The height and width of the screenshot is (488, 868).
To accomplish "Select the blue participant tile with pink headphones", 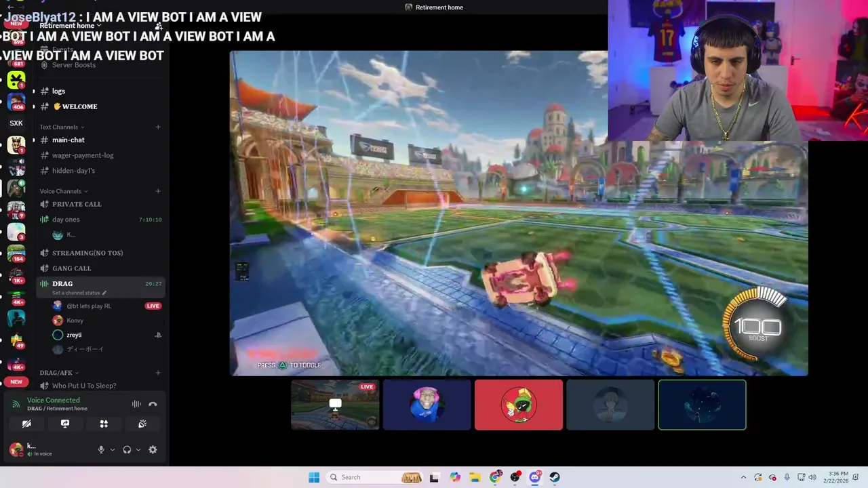I will point(427,405).
